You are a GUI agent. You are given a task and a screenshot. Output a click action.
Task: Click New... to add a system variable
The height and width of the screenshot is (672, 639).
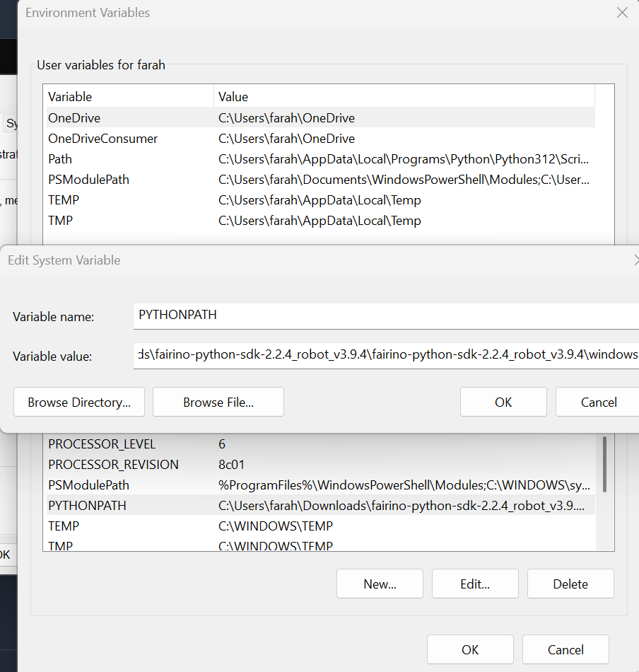[x=380, y=584]
